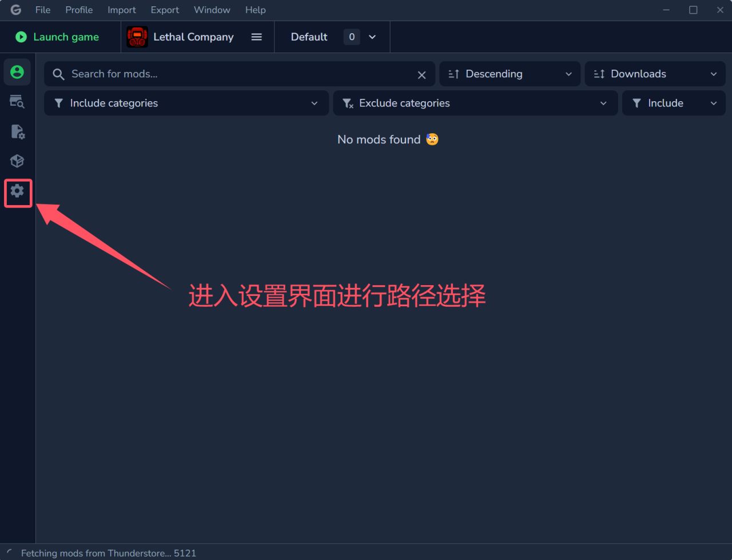Clear the search with the X icon
This screenshot has height=560, width=732.
point(421,75)
